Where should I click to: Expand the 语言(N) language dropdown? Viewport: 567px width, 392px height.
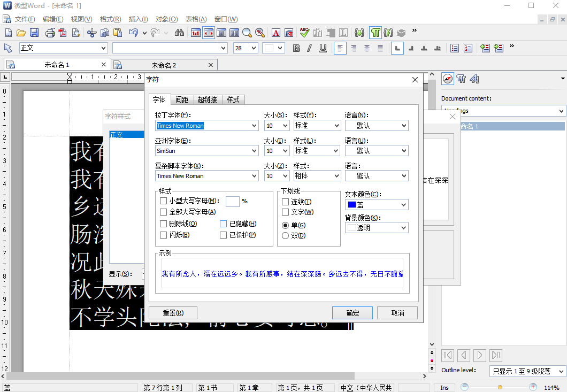coord(404,126)
